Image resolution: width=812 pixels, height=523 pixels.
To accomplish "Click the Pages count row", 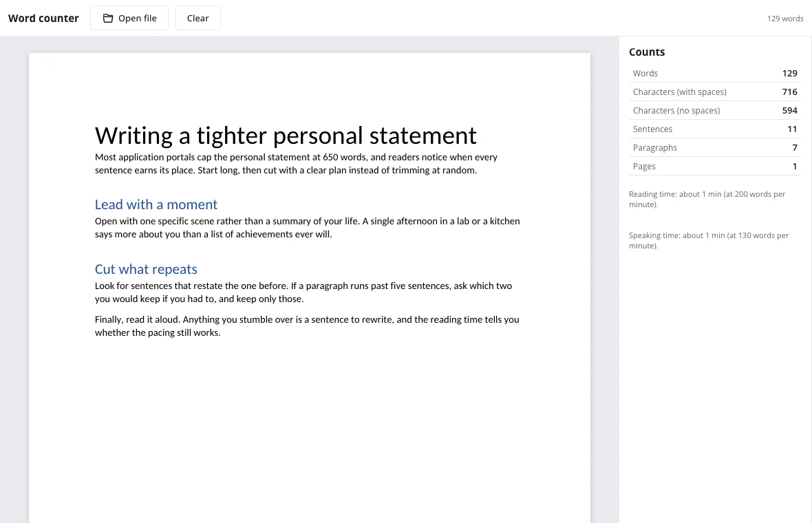I will 715,167.
